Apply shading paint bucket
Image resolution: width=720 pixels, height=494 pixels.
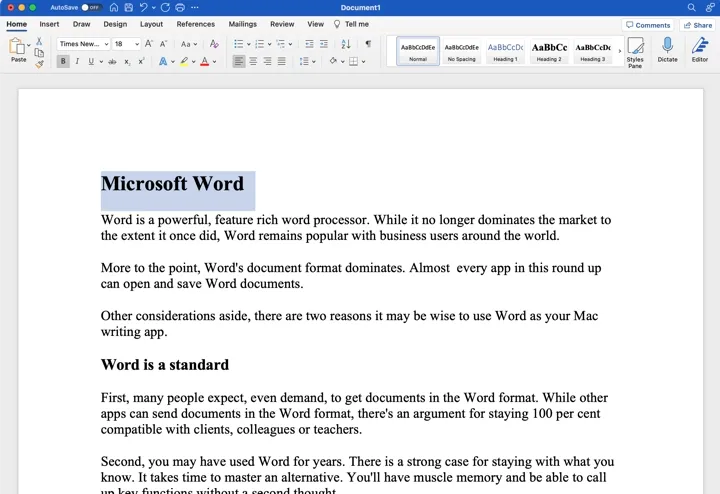(x=333, y=61)
